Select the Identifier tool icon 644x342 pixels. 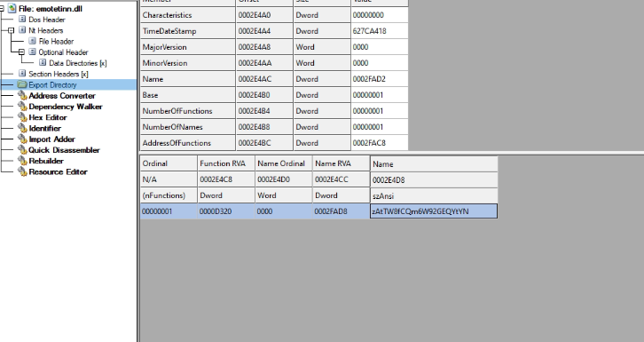coord(22,128)
